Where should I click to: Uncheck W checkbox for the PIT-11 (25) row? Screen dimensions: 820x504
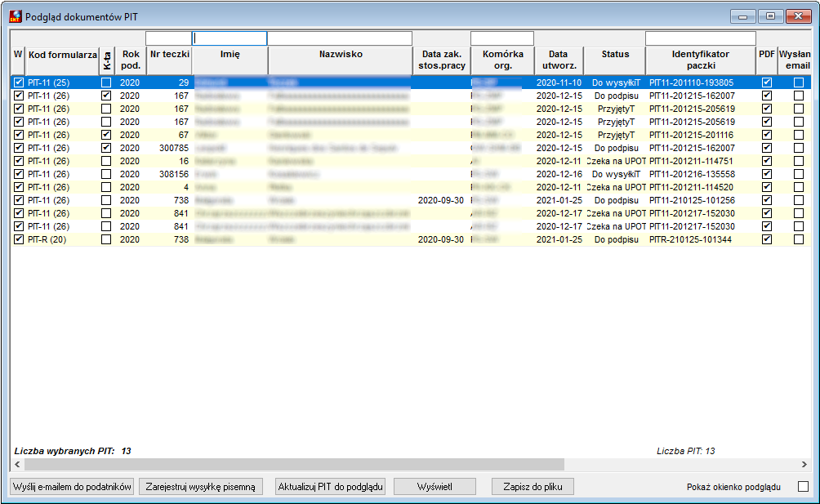[x=19, y=83]
